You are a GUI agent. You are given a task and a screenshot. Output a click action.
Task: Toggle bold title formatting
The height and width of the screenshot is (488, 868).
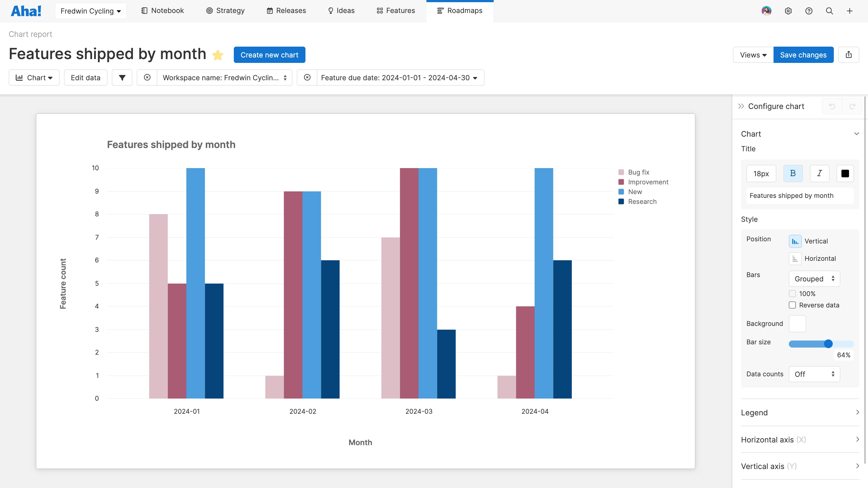tap(793, 174)
